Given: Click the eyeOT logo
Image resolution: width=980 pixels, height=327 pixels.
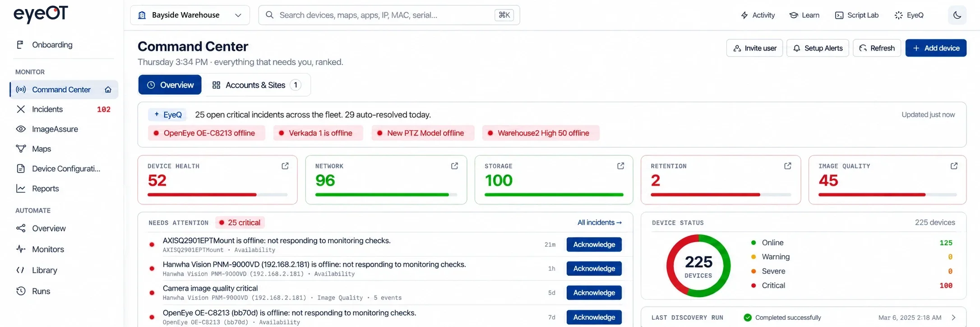Looking at the screenshot, I should tap(41, 14).
